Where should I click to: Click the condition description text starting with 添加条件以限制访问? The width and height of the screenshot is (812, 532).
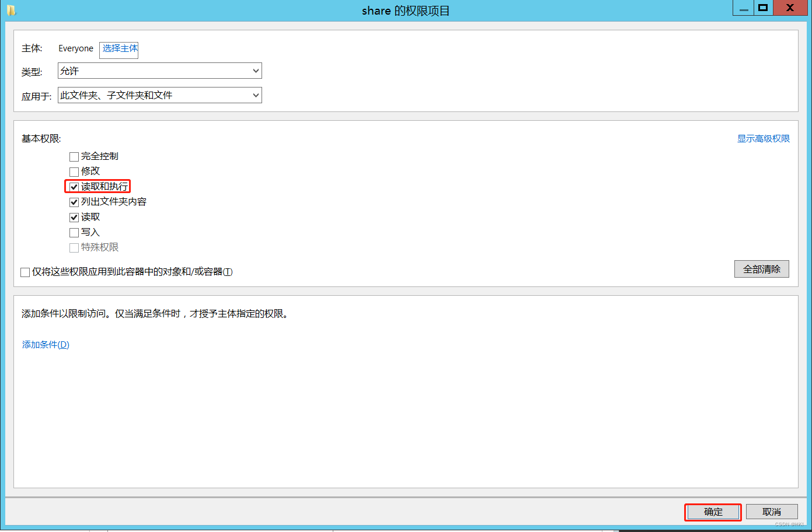155,313
